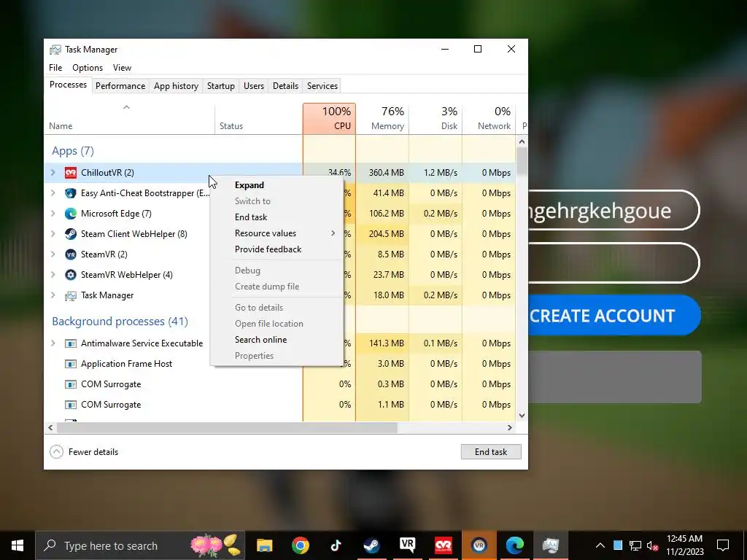Sort processes by the Disk column
The height and width of the screenshot is (560, 747).
point(436,119)
